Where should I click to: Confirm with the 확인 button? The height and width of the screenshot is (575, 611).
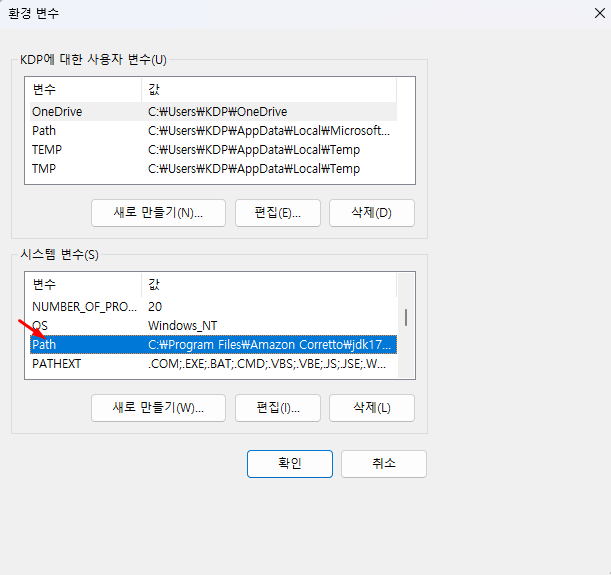290,464
